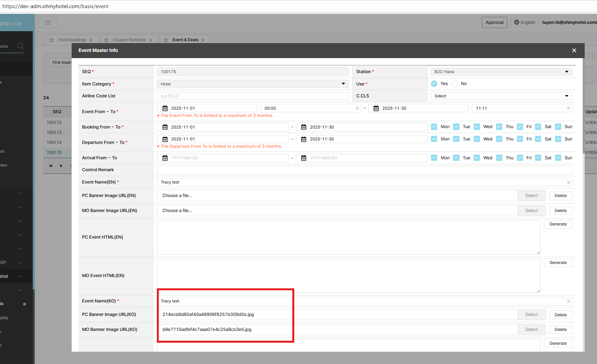Close the Event Master Info dialog
597x364 pixels.
pos(574,50)
